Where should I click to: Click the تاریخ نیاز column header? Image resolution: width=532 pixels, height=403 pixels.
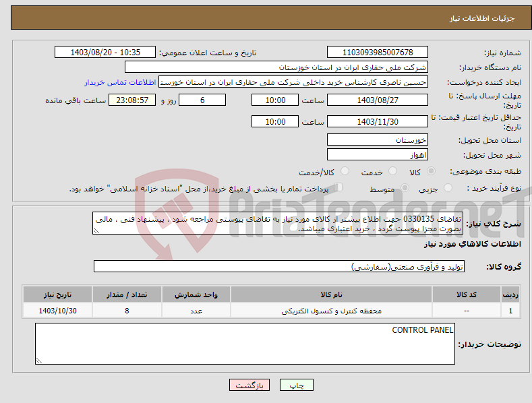tap(57, 294)
